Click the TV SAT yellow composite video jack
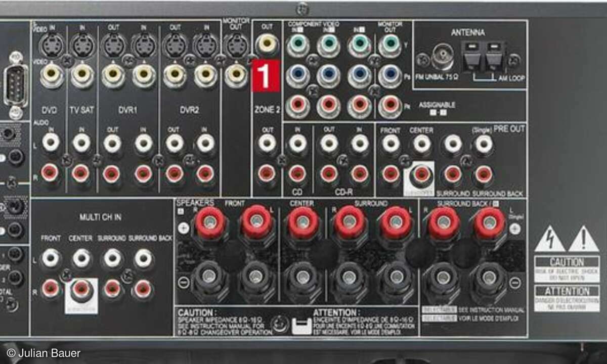This screenshot has width=607, height=364. click(82, 75)
